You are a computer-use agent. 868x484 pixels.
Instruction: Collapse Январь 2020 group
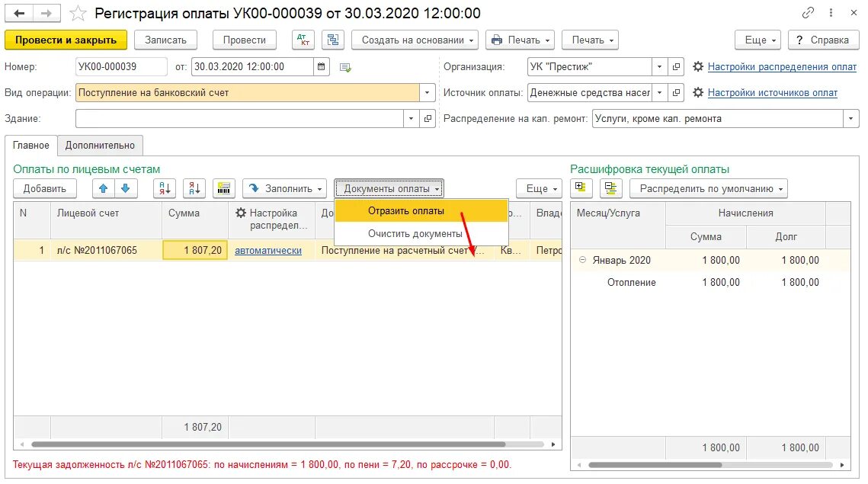click(x=582, y=260)
